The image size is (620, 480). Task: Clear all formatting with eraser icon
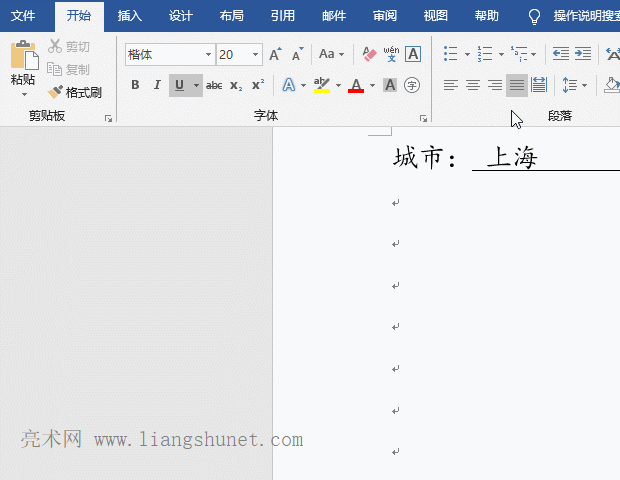[x=369, y=54]
